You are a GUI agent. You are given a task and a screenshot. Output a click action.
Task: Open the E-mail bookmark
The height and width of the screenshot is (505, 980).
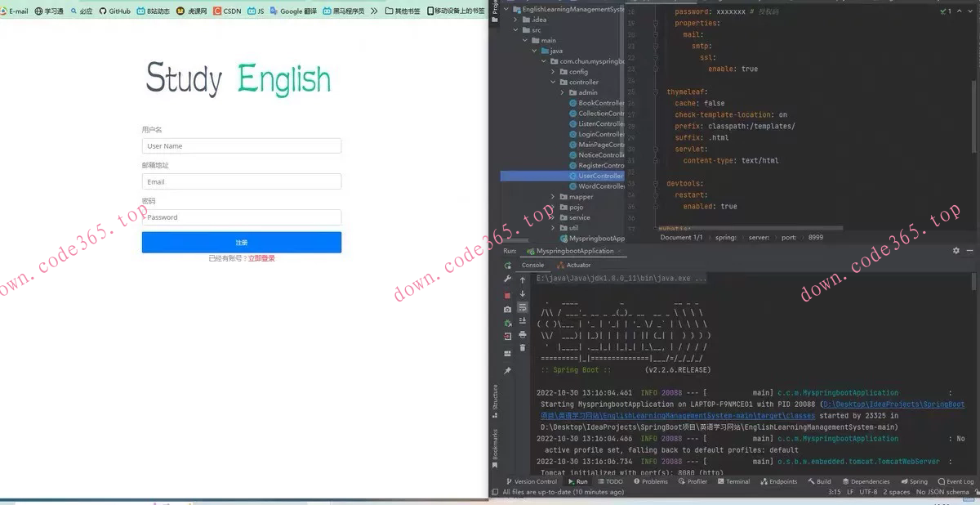click(x=14, y=11)
